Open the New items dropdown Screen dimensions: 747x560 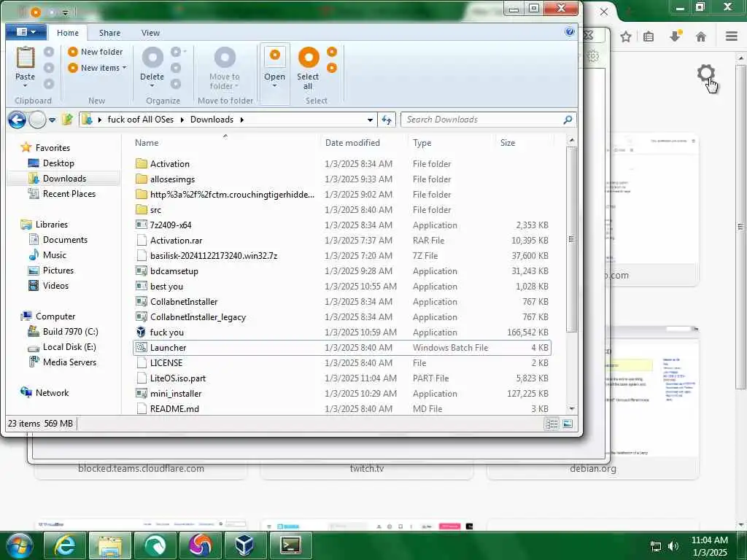[97, 68]
